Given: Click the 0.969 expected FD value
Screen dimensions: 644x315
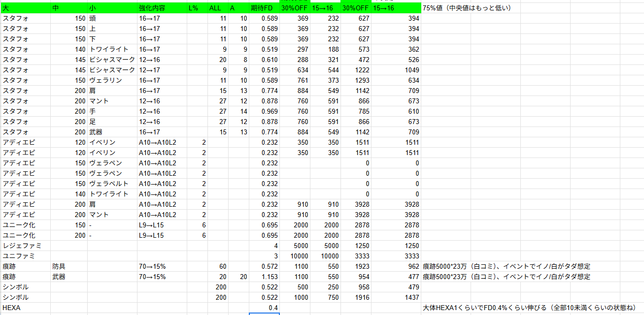Looking at the screenshot, I should pos(265,111).
